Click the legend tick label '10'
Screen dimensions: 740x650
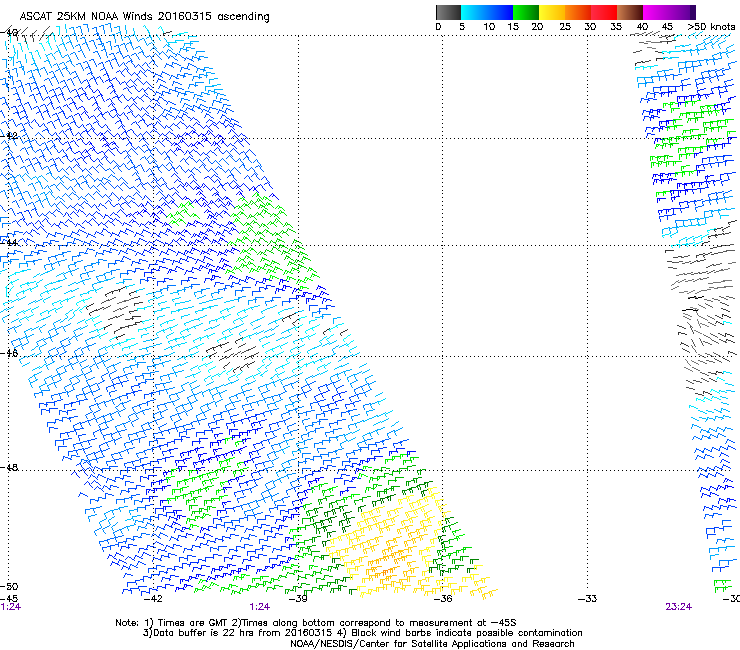(x=489, y=27)
